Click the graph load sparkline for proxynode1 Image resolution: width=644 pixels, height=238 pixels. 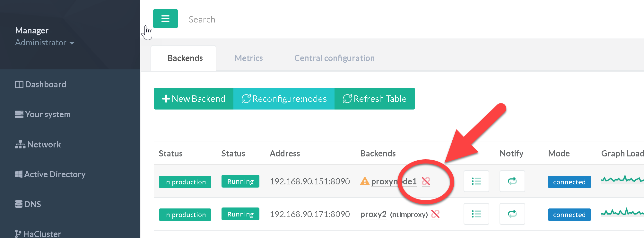click(x=622, y=179)
